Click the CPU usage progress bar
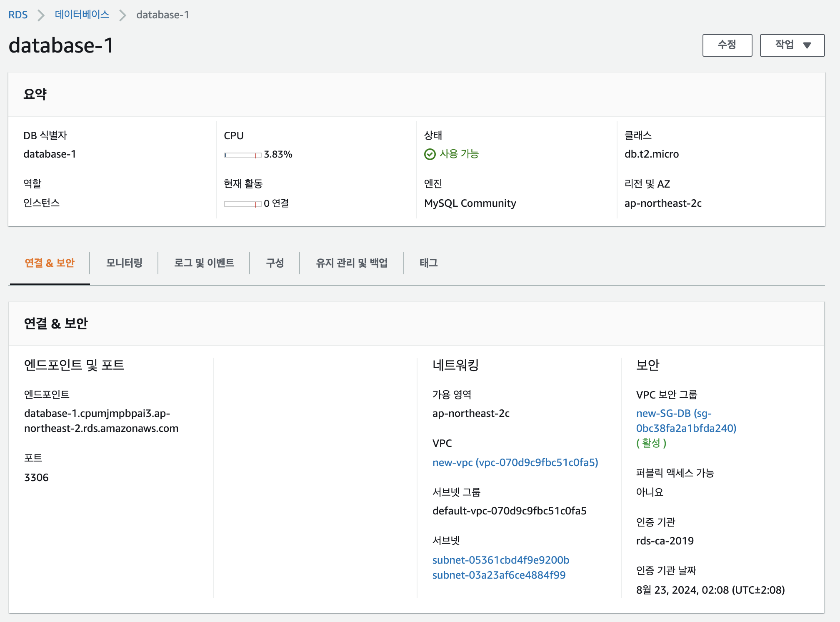The height and width of the screenshot is (622, 840). pyautogui.click(x=242, y=155)
